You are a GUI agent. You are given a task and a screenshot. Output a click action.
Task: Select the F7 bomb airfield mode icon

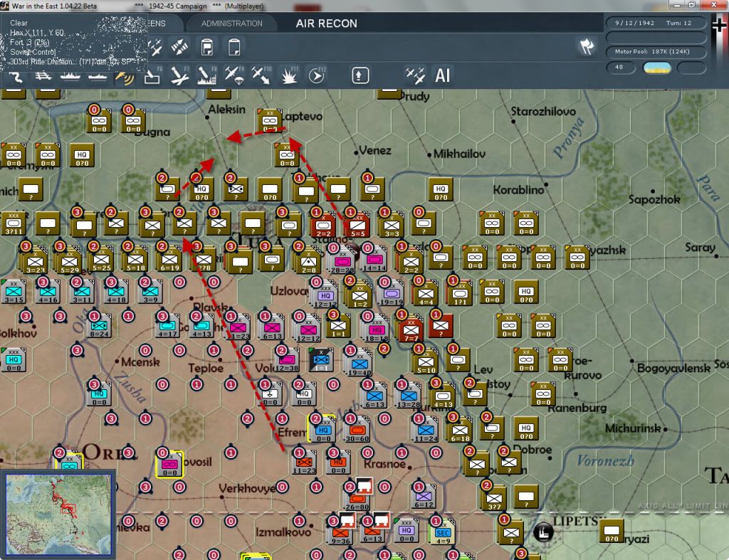point(179,75)
